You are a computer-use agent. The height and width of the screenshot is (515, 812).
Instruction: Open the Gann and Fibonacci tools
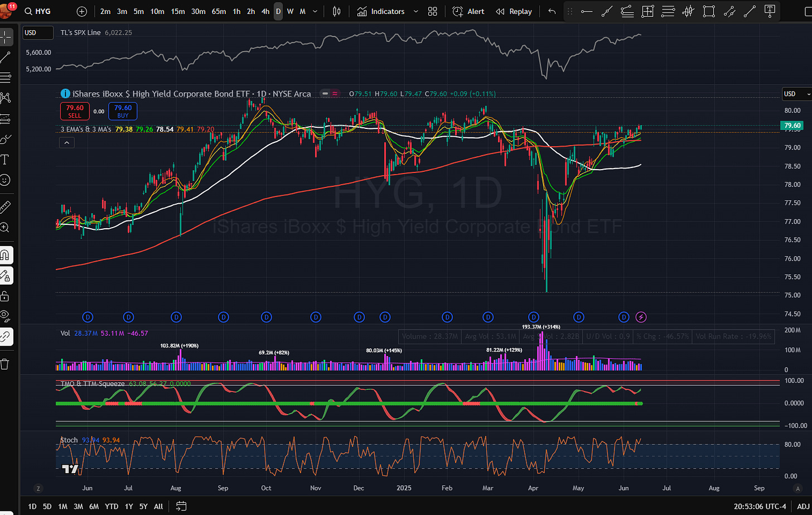pyautogui.click(x=7, y=78)
